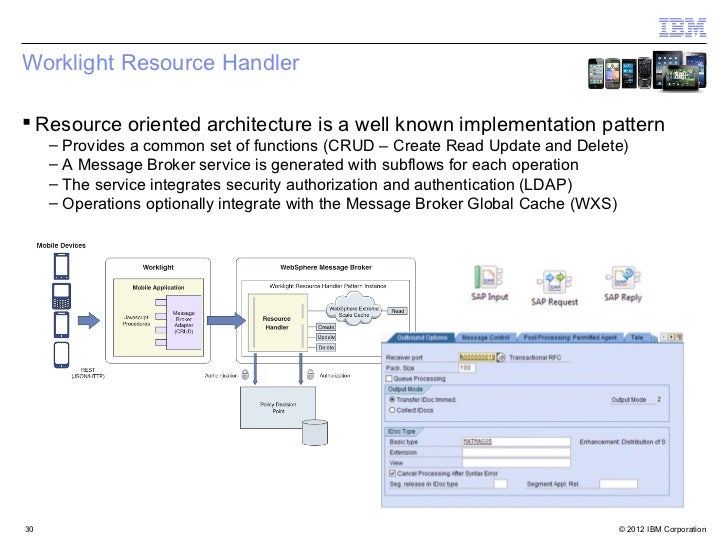Click the Receiver port input field

[x=477, y=358]
